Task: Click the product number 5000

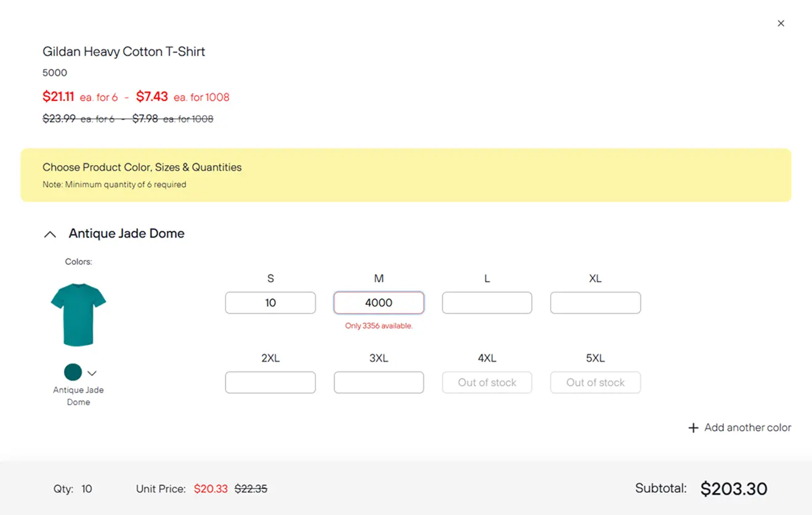Action: [x=55, y=73]
